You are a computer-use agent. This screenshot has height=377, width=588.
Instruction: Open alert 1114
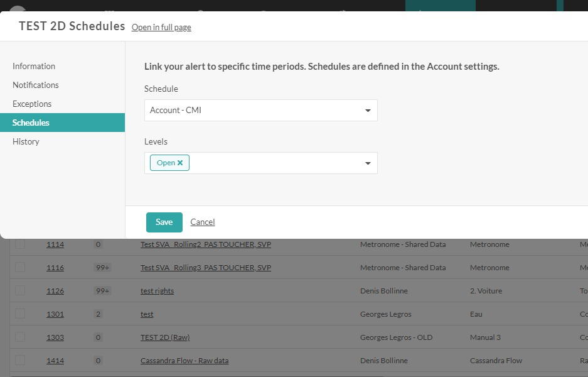tap(55, 244)
